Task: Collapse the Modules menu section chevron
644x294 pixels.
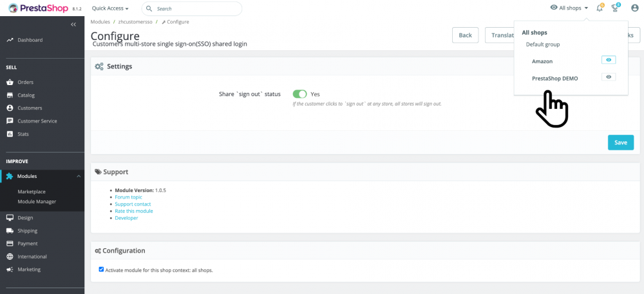Action: coord(78,176)
